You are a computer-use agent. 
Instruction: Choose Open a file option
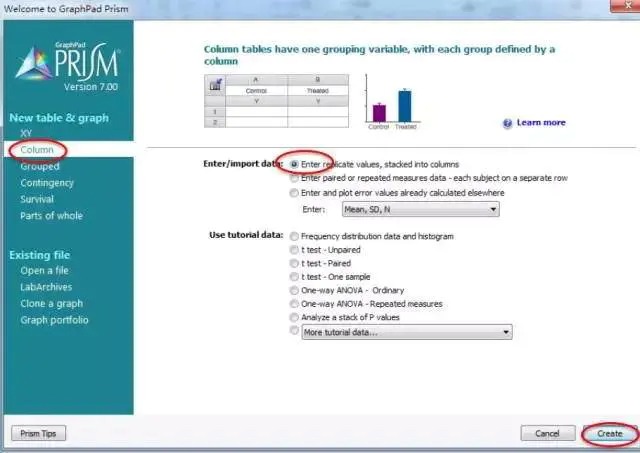coord(44,271)
